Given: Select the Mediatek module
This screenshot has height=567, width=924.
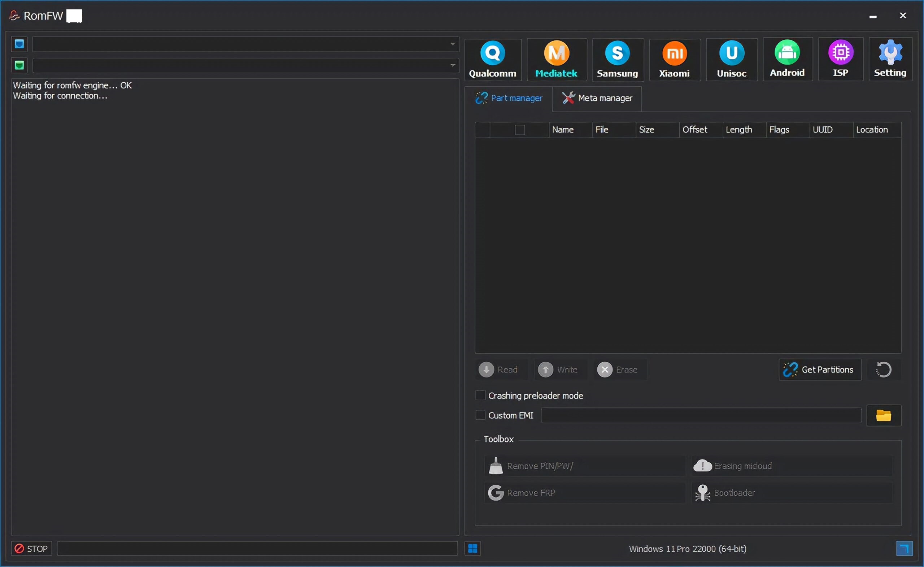Looking at the screenshot, I should pos(557,60).
